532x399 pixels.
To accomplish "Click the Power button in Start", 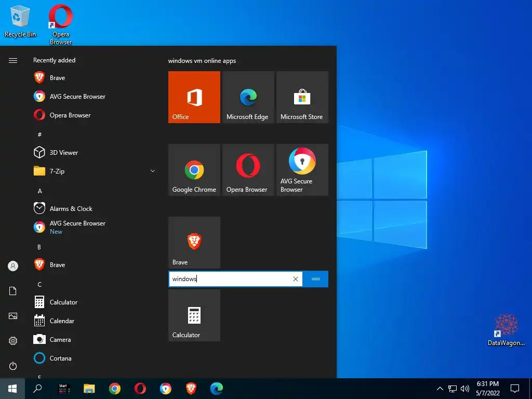I will [x=13, y=366].
